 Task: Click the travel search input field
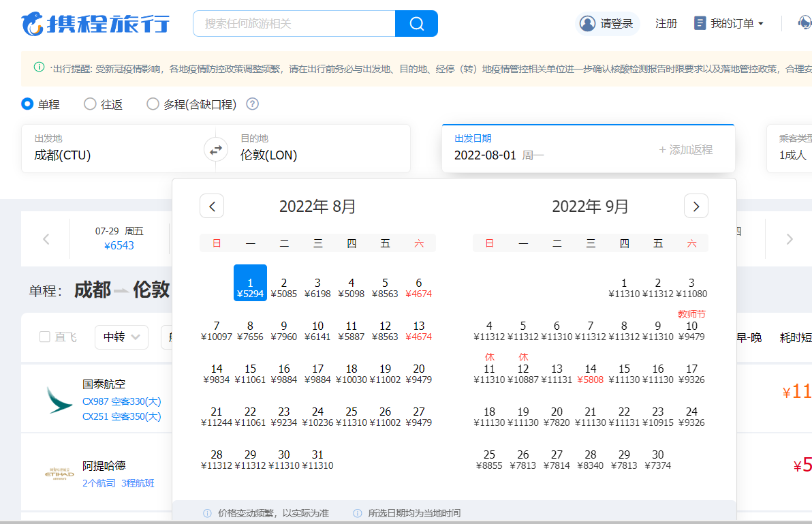tap(294, 24)
